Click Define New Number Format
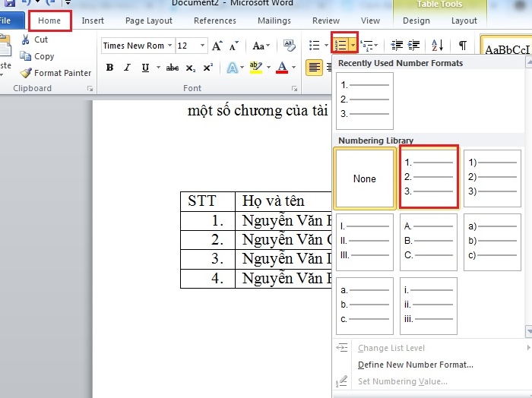532x398 pixels. pos(415,365)
